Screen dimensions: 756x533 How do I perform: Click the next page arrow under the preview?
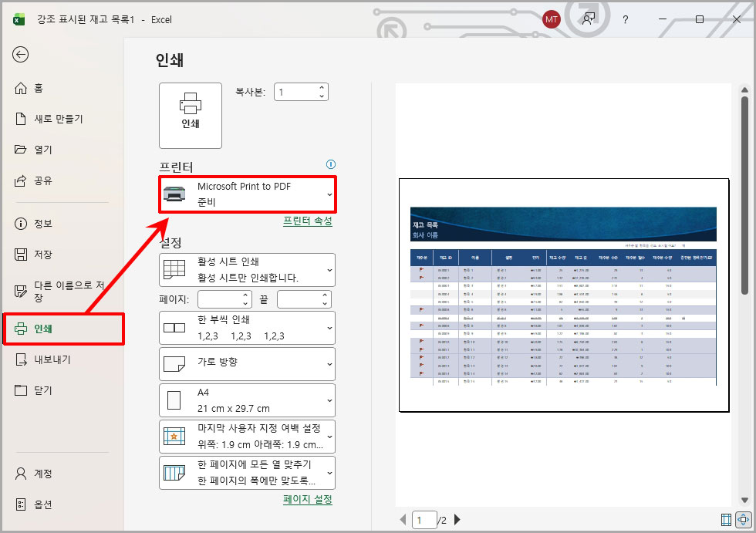click(x=457, y=519)
